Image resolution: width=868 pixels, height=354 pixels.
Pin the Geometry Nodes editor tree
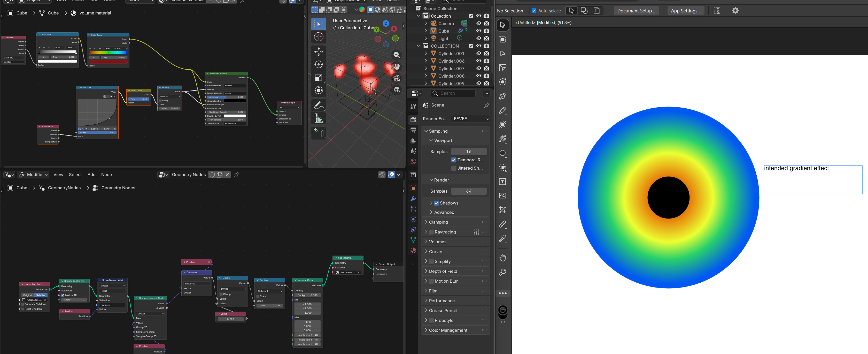coord(237,175)
